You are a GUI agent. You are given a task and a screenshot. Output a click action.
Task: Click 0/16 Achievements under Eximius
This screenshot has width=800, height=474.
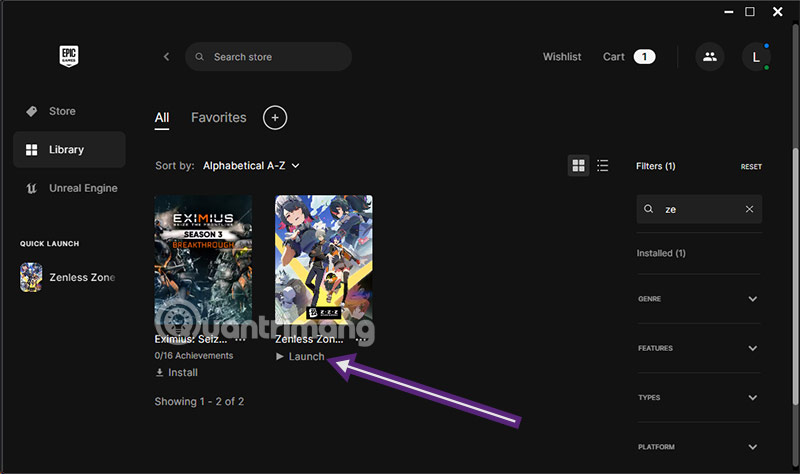pyautogui.click(x=193, y=356)
